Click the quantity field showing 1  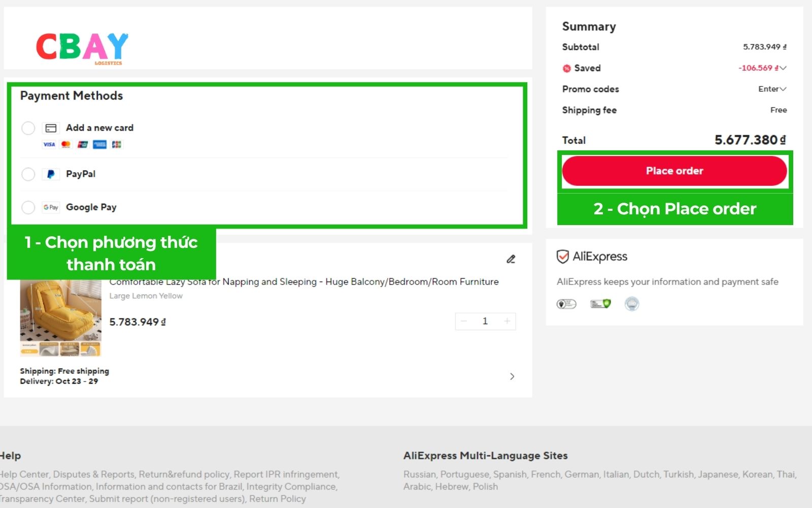485,321
